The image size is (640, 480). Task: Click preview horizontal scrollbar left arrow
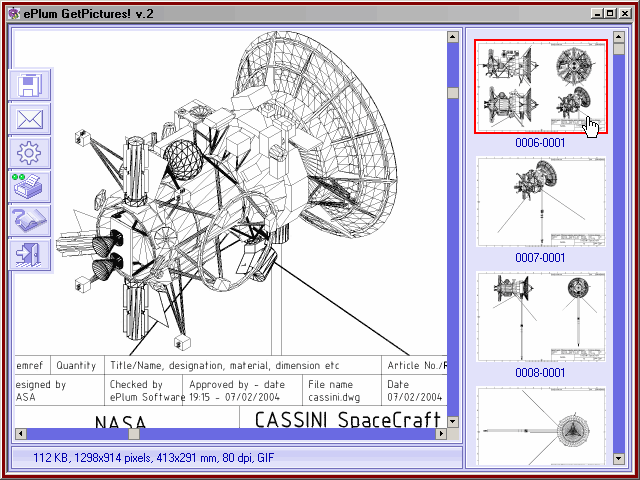point(21,433)
